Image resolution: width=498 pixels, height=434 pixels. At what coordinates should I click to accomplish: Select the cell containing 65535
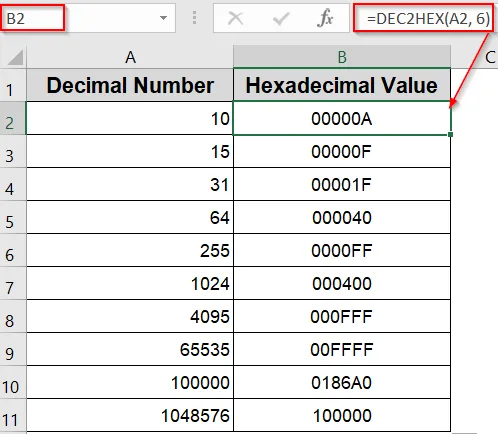coord(130,349)
